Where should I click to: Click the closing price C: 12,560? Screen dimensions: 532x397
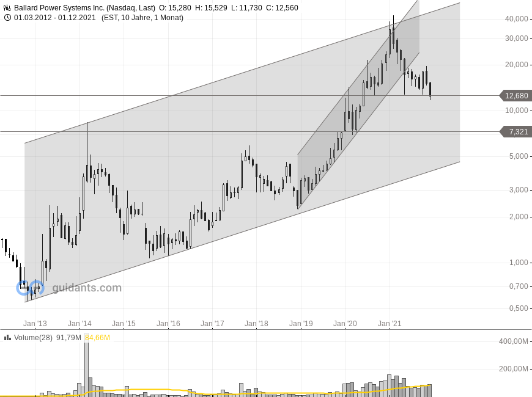coord(282,8)
